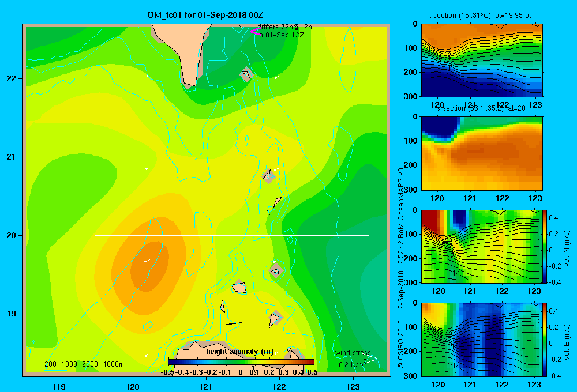577x392 pixels.
Task: Click longitude label 119 on the main map
Action: [59, 386]
